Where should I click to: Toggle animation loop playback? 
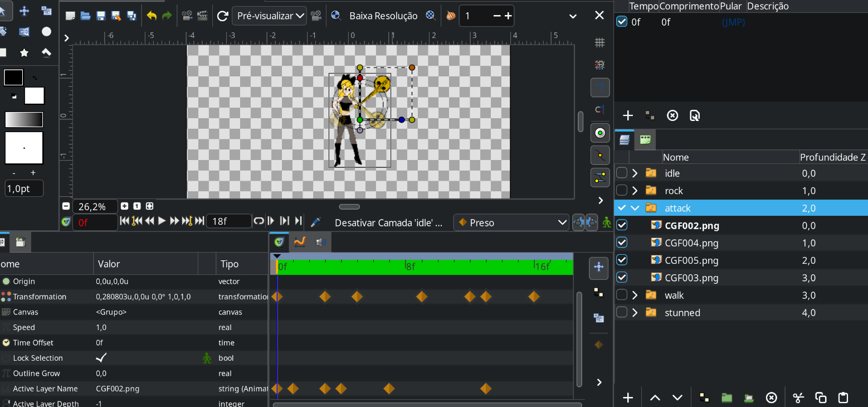point(259,221)
